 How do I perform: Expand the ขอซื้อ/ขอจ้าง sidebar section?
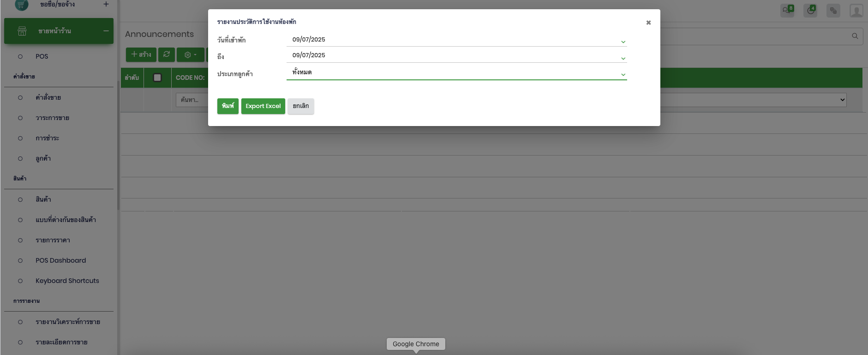point(106,4)
